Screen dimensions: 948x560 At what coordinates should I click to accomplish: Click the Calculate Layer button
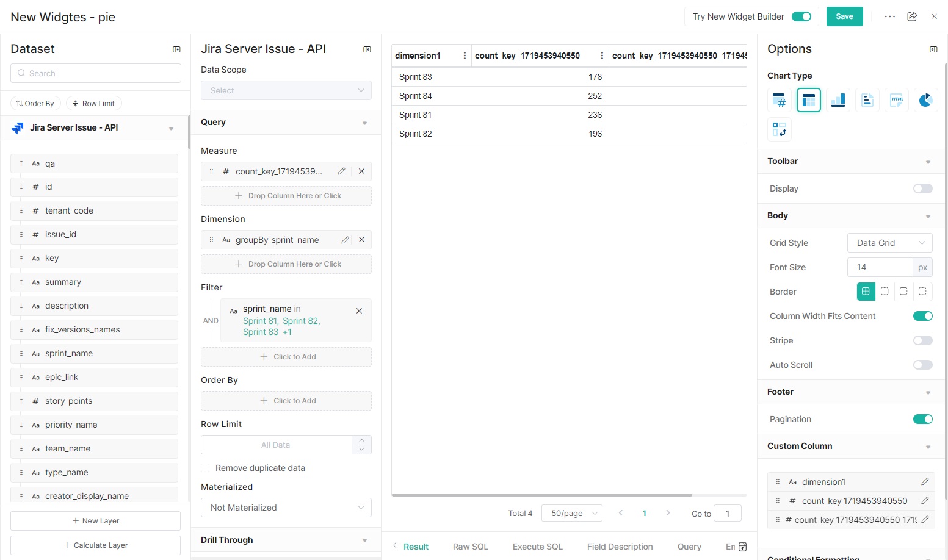click(x=95, y=545)
